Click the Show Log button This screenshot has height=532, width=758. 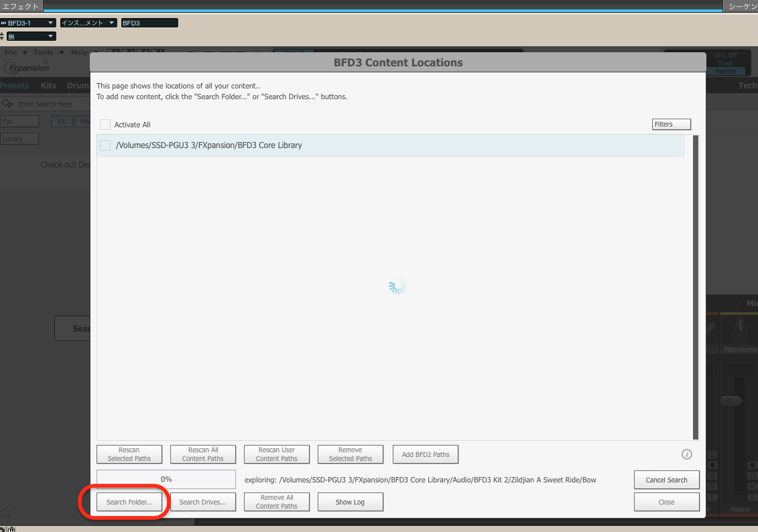pos(351,502)
